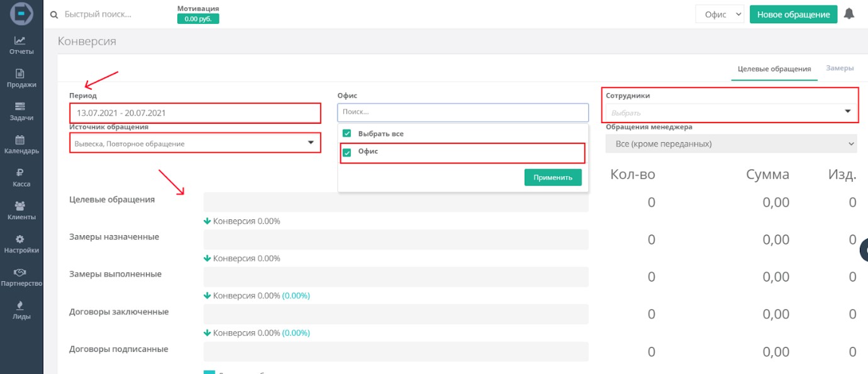Click the Период date range field

(x=195, y=113)
